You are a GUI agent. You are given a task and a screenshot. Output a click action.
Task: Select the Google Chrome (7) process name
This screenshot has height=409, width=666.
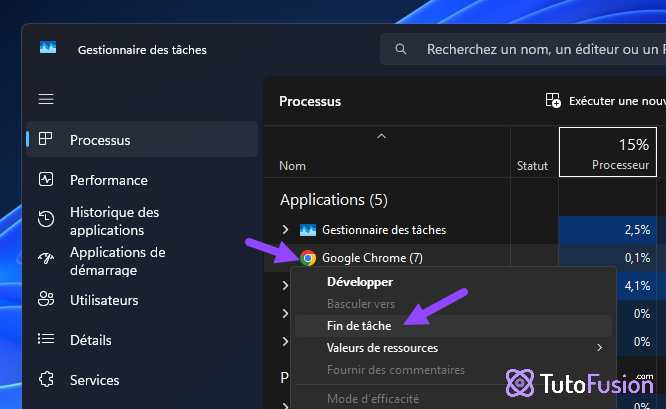point(373,258)
